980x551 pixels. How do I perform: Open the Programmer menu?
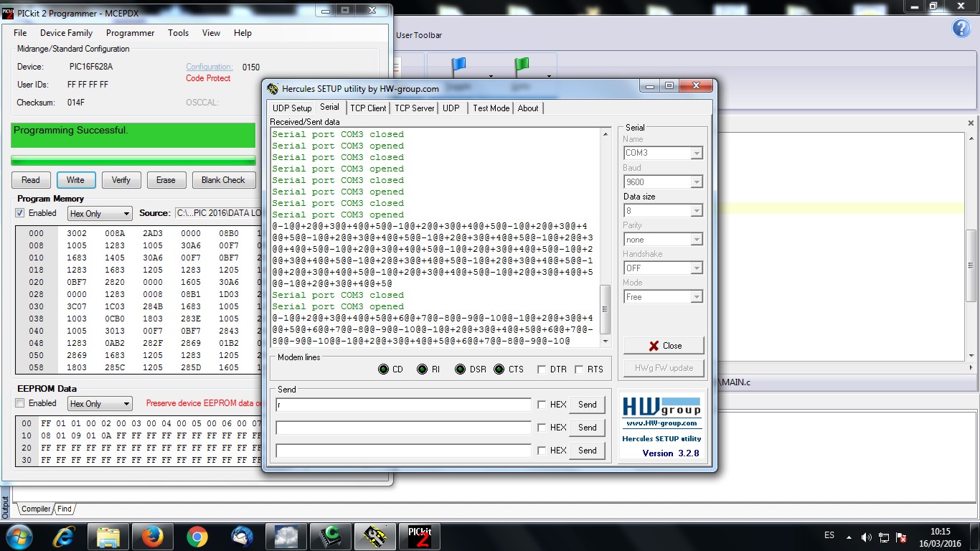(130, 33)
